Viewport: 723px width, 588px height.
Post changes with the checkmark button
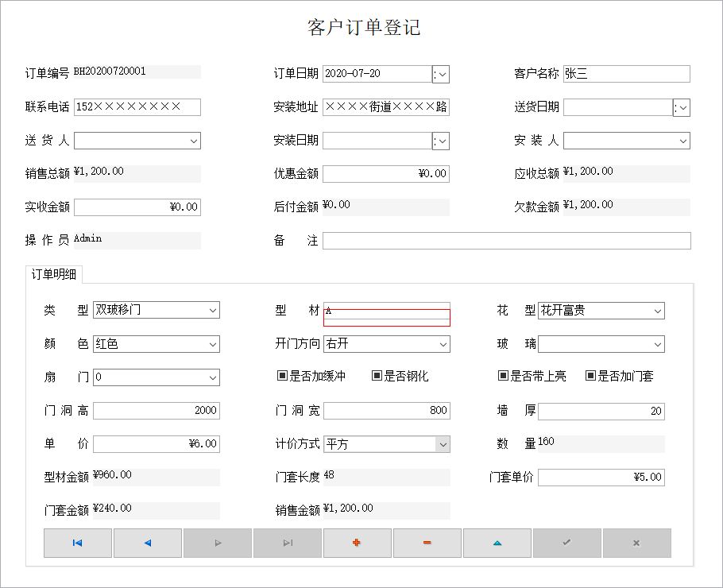[x=567, y=543]
